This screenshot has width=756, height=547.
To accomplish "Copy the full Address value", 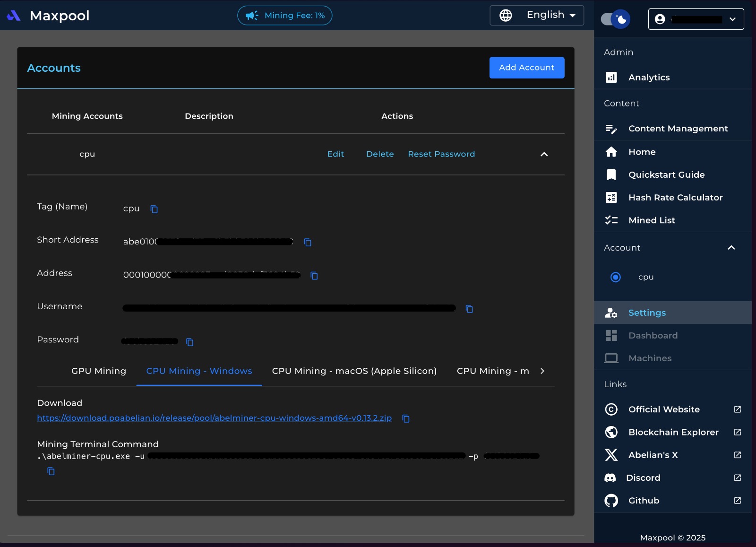I will [x=314, y=276].
